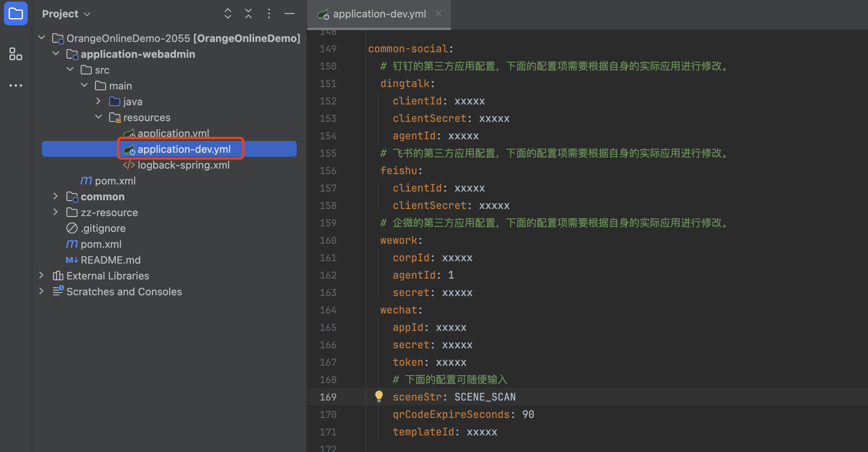
Task: Click the yellow lightbulb intention icon
Action: (x=379, y=396)
